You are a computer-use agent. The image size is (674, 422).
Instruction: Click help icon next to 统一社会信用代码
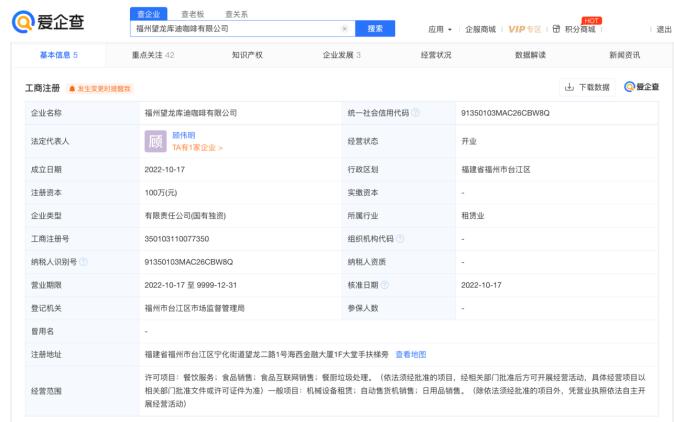[x=416, y=113]
